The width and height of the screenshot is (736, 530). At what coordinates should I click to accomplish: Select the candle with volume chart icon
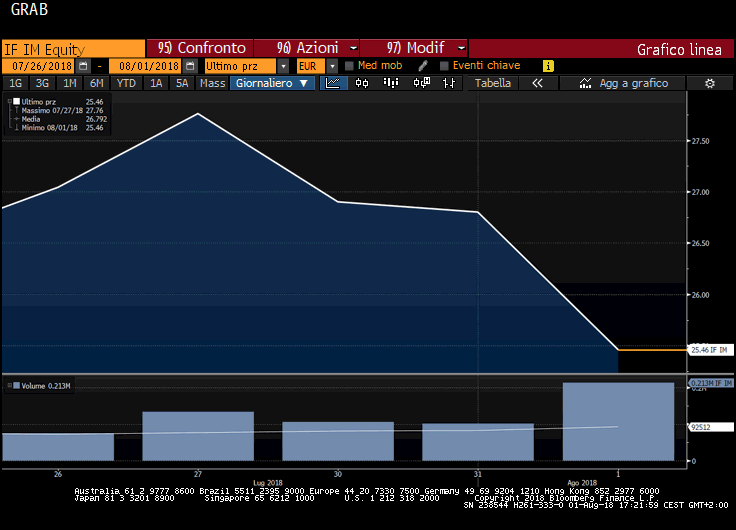coord(421,83)
